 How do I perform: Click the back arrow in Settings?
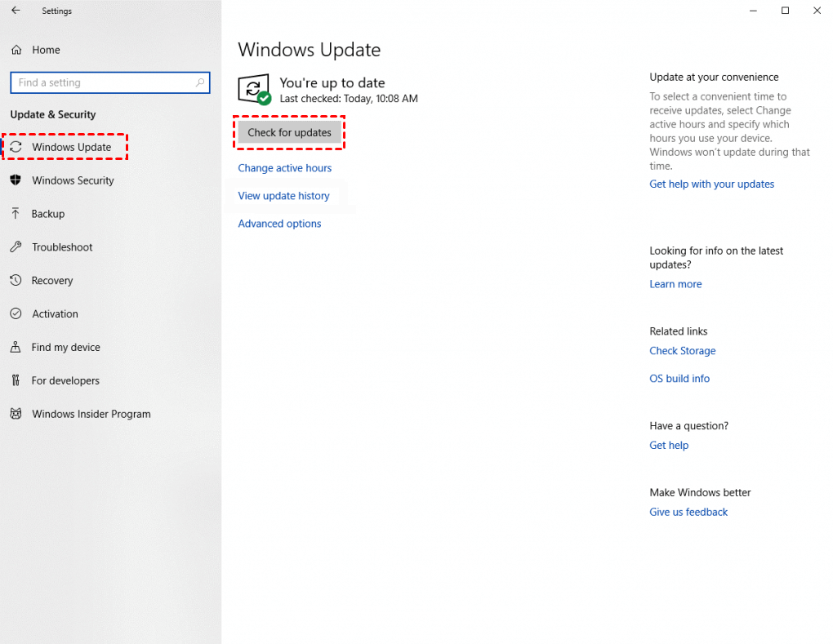click(16, 11)
